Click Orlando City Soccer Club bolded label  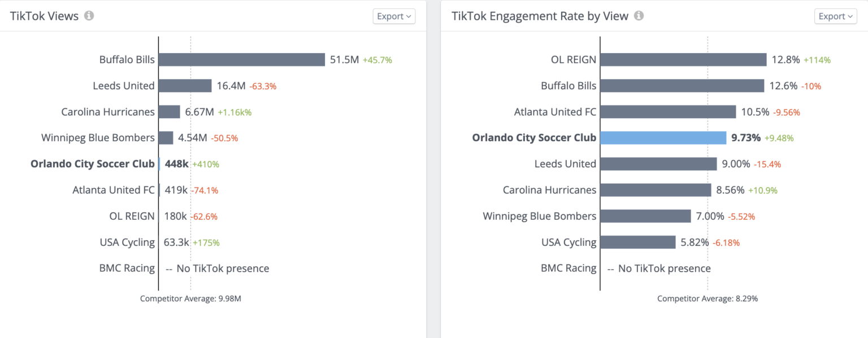pos(93,164)
